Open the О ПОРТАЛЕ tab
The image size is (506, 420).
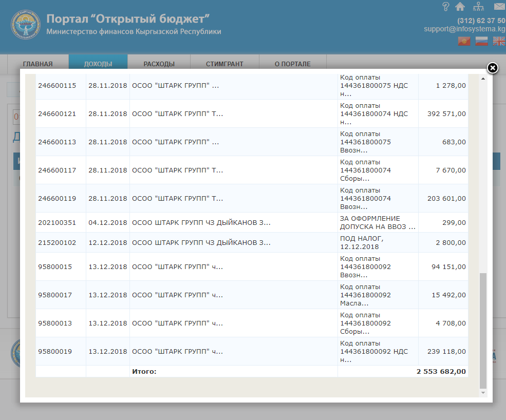coord(292,64)
